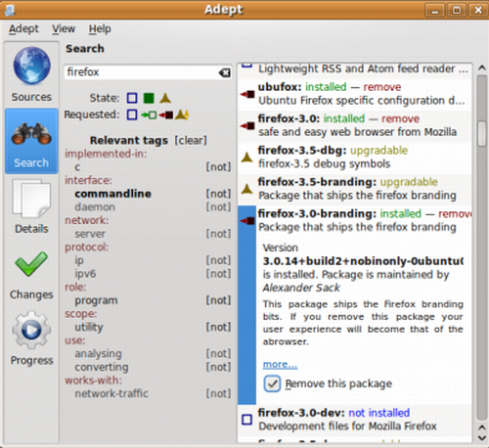Image resolution: width=489 pixels, height=448 pixels.
Task: Open the Progress gear icon
Action: click(x=31, y=330)
